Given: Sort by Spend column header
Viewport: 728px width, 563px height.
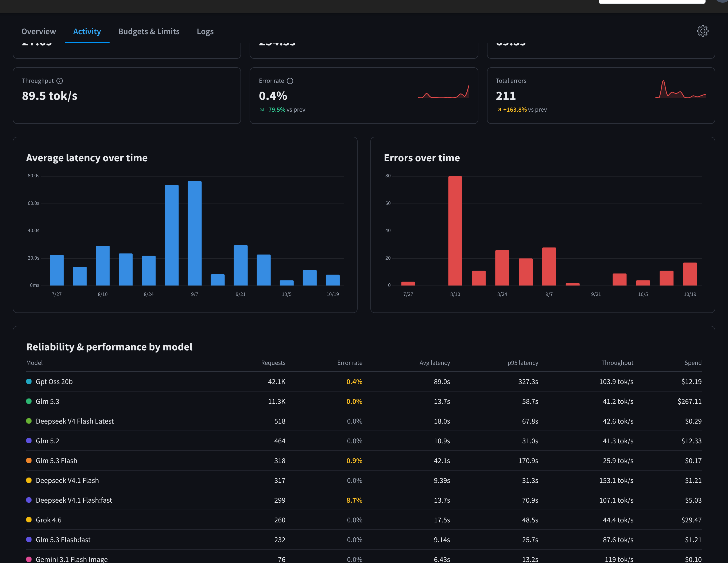Looking at the screenshot, I should [x=693, y=363].
